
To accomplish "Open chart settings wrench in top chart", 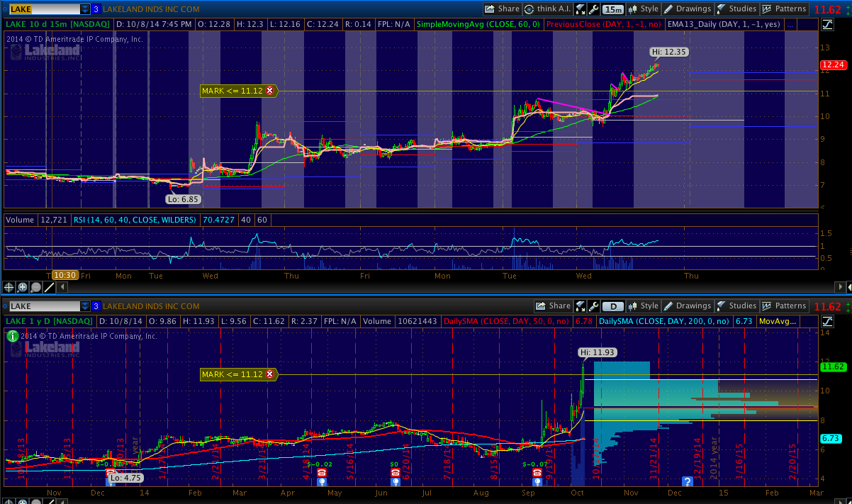I will (593, 9).
